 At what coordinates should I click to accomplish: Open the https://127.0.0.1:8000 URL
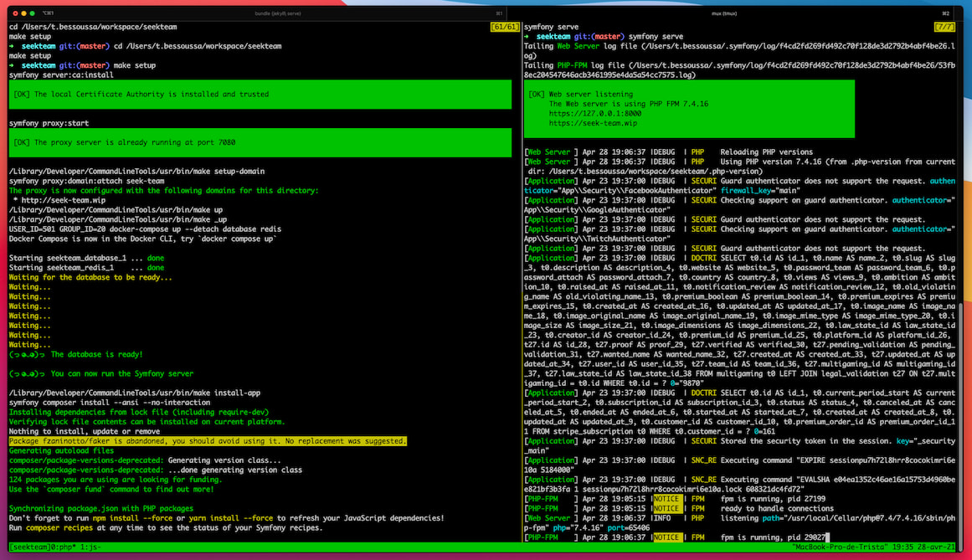pos(595,113)
